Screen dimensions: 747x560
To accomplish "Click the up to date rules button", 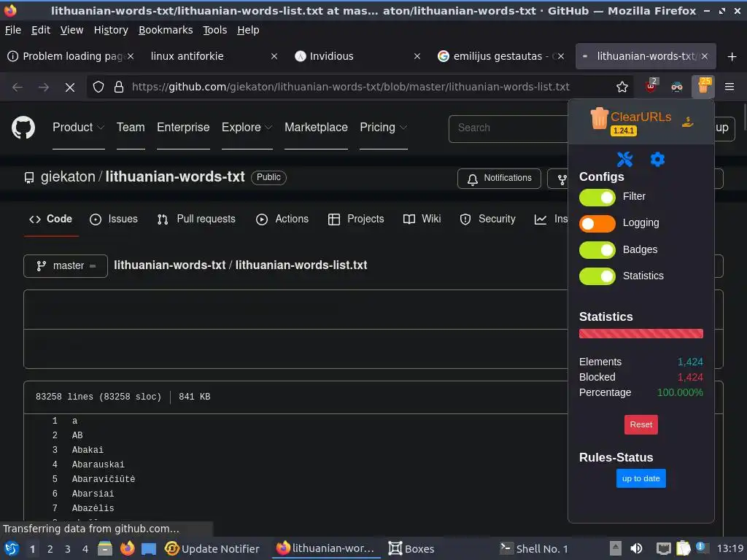I will tap(640, 478).
